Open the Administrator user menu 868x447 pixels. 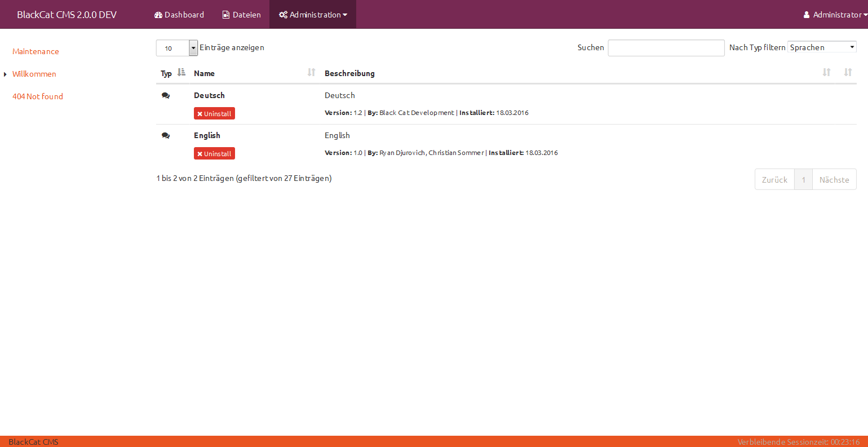[x=835, y=15]
